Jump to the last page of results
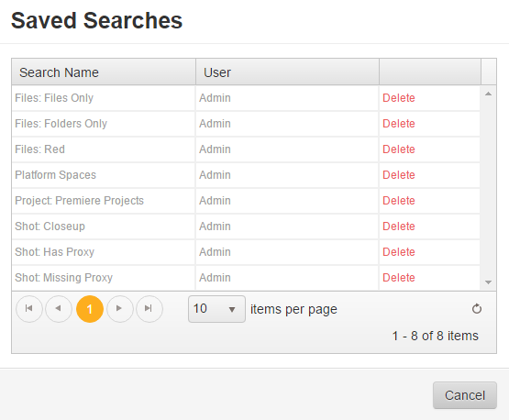Screen dimensions: 509x420 [x=149, y=309]
